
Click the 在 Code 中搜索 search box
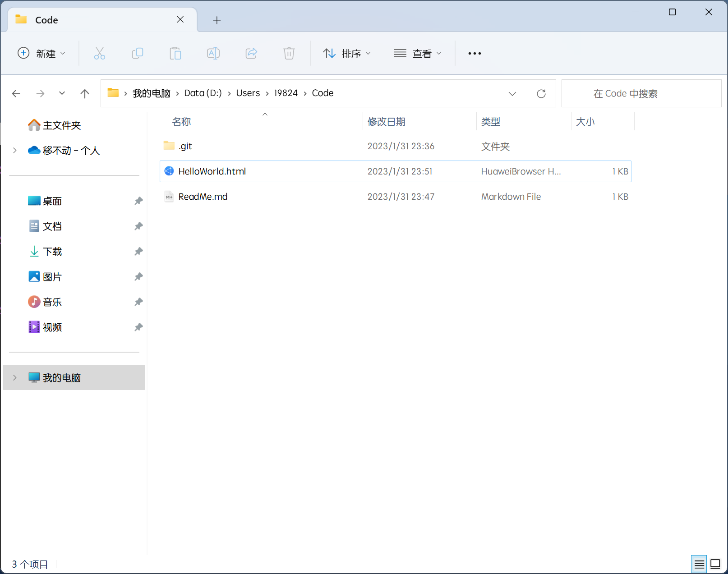641,93
